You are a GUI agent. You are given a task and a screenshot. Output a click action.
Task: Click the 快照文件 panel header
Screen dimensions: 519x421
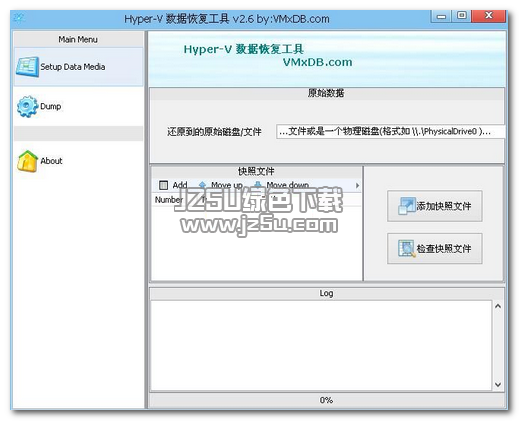coord(256,172)
